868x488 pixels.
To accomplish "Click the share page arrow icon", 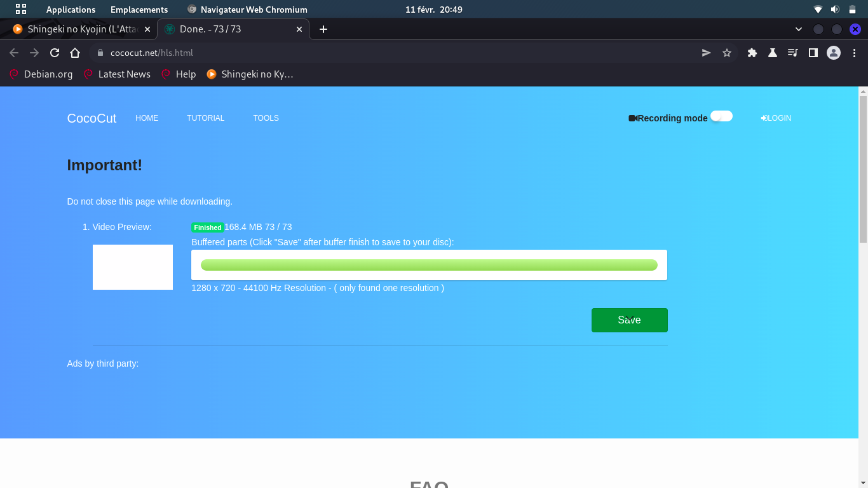I will pos(706,53).
